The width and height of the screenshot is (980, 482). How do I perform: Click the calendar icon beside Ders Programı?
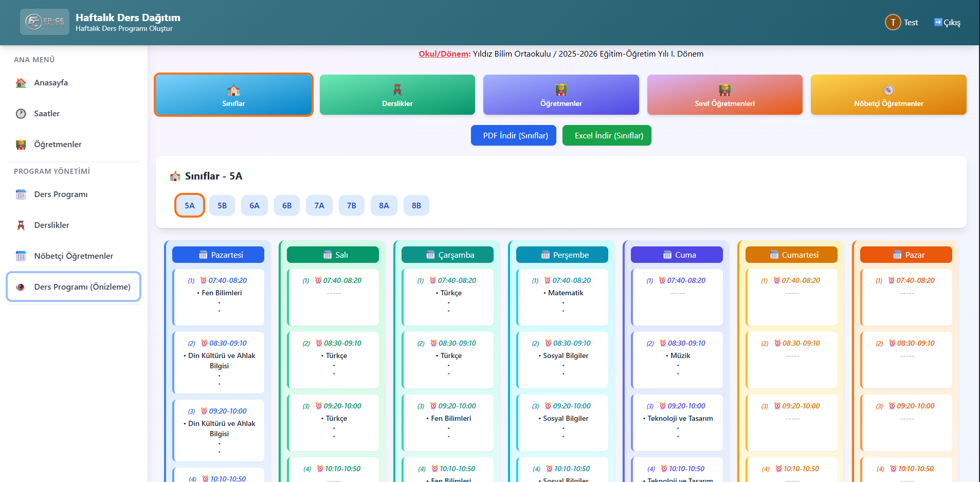click(21, 194)
